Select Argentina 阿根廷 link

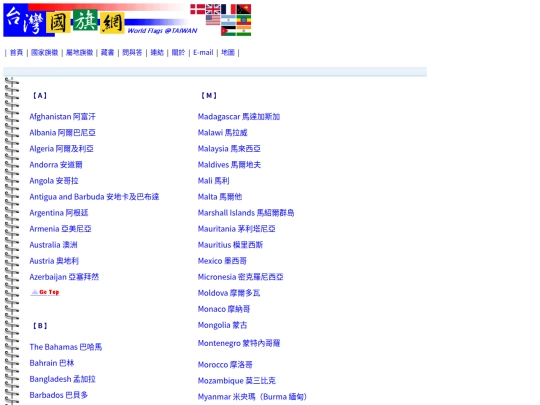[x=59, y=213]
